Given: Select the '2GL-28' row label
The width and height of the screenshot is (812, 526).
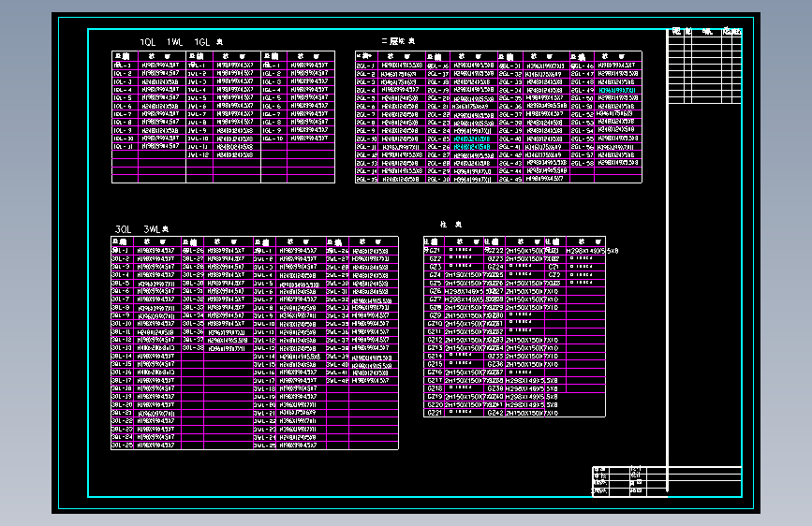Looking at the screenshot, I should tap(438, 163).
